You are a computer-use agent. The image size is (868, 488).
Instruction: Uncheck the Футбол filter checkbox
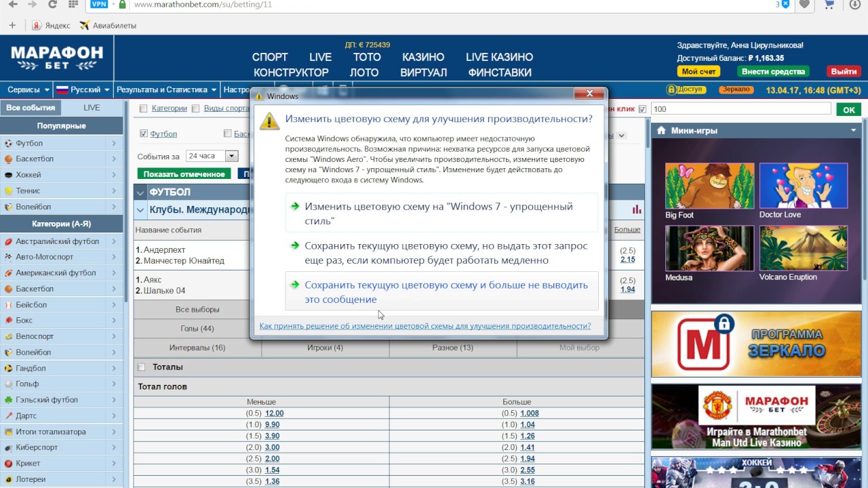(x=143, y=134)
